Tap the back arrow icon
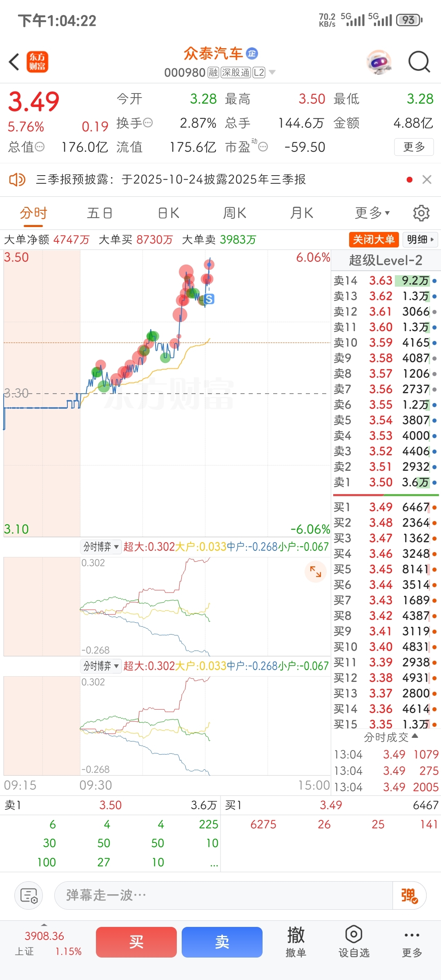 click(14, 62)
